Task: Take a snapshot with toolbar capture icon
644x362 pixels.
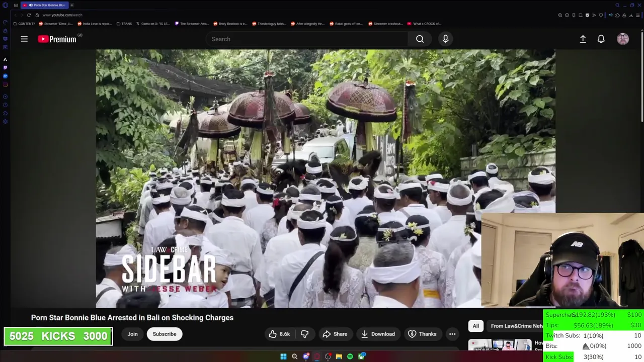Action: (581, 15)
